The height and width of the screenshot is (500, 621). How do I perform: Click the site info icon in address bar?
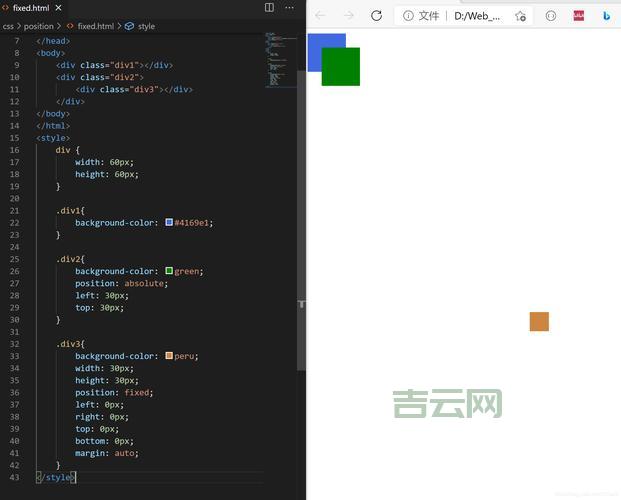coord(408,15)
